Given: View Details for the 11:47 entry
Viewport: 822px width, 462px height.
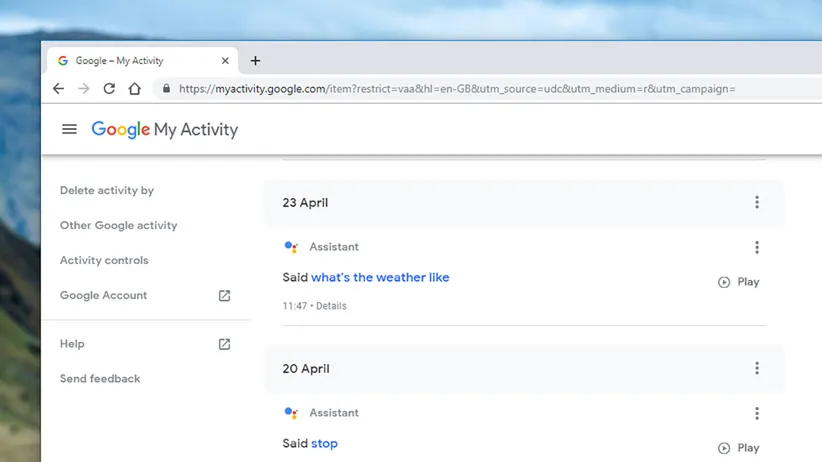Looking at the screenshot, I should [x=331, y=306].
